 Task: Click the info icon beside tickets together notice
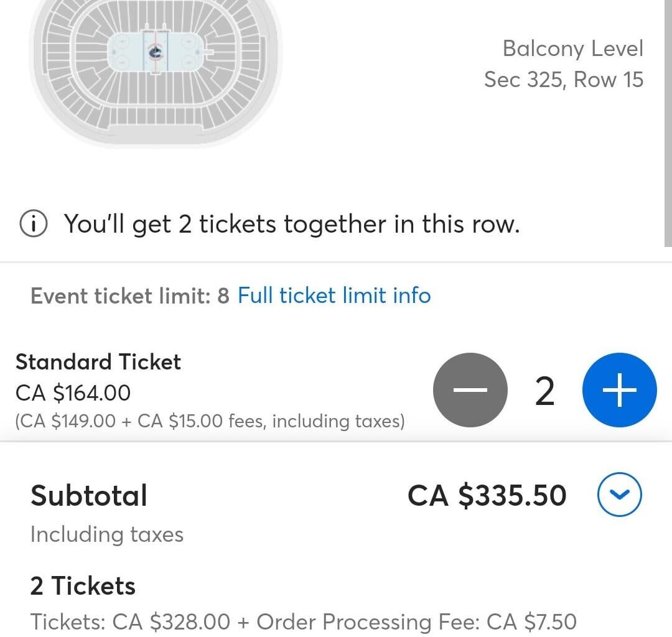coord(34,225)
